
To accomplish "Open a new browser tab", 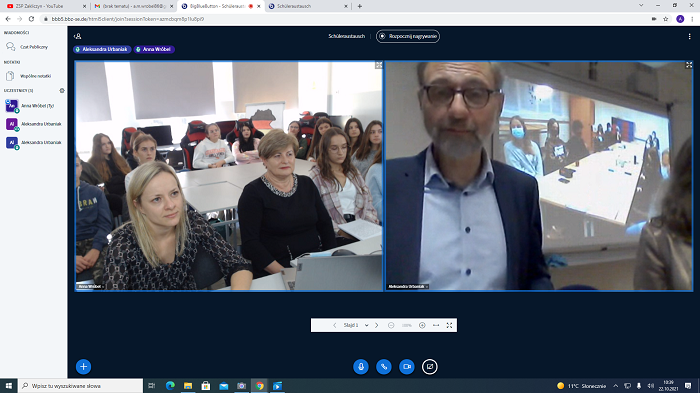I will [360, 6].
